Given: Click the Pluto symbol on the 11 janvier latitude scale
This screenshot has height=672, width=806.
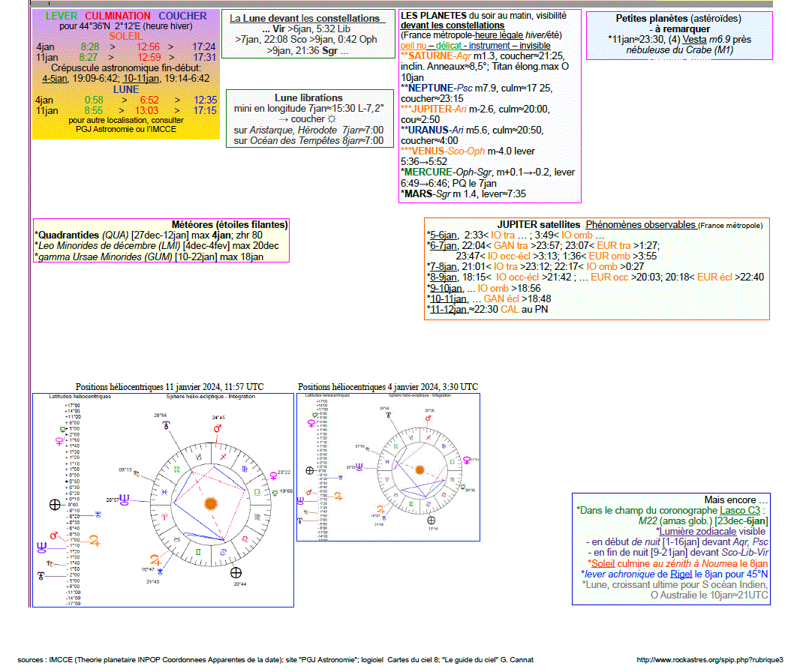Looking at the screenshot, I should pos(41,575).
